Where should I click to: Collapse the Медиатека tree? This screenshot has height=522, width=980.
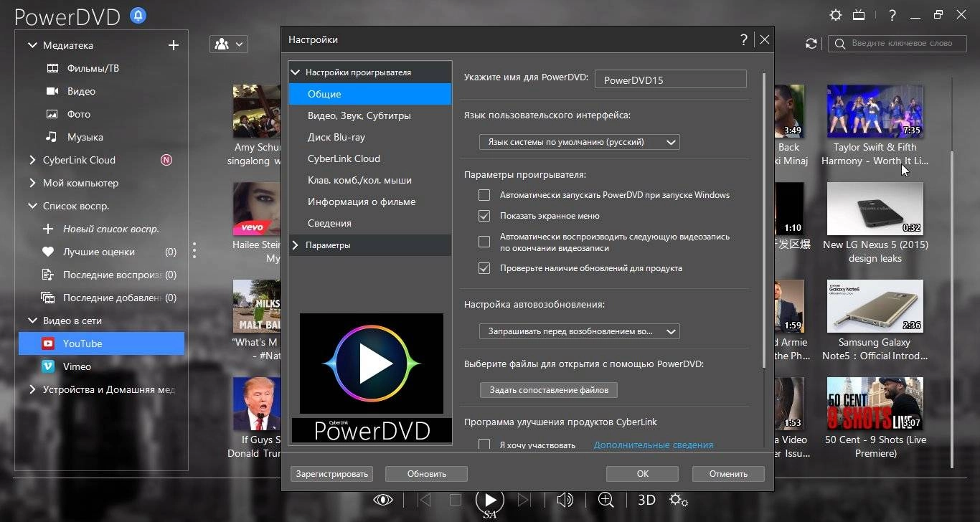point(32,45)
